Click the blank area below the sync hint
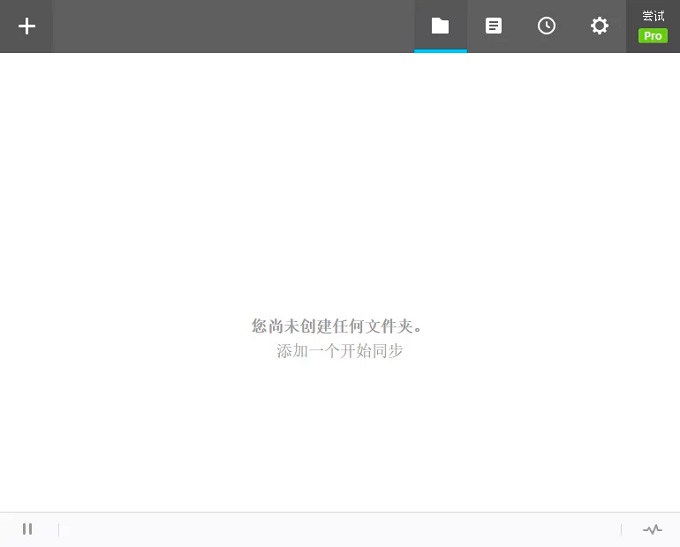The image size is (680, 547). coord(340,440)
